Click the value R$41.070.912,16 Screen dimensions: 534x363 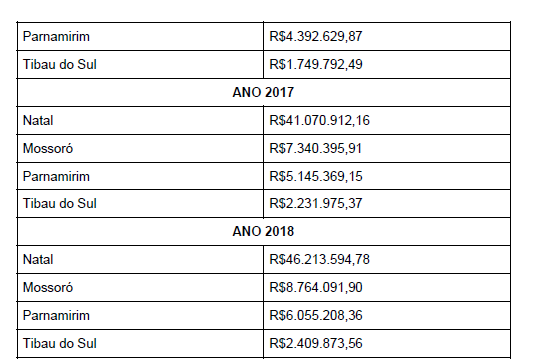(319, 121)
